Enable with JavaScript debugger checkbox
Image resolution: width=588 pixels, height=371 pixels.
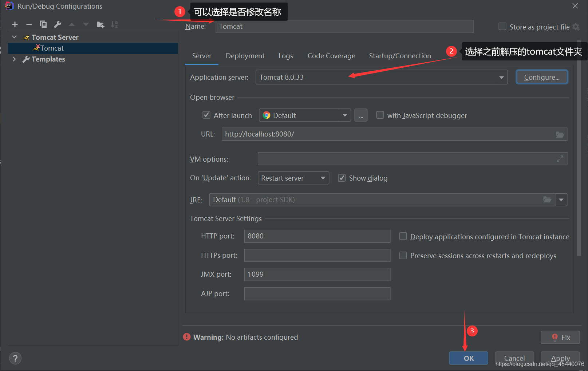tap(380, 115)
